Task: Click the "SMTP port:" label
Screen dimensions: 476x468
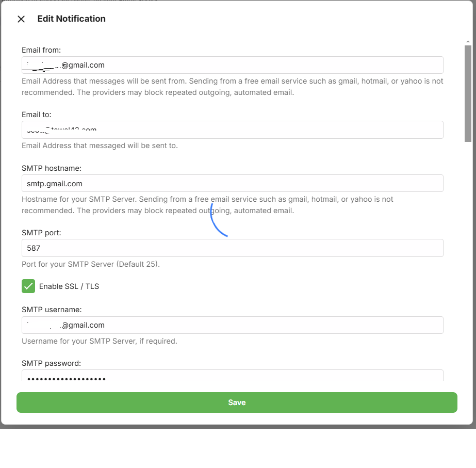Action: [x=41, y=233]
